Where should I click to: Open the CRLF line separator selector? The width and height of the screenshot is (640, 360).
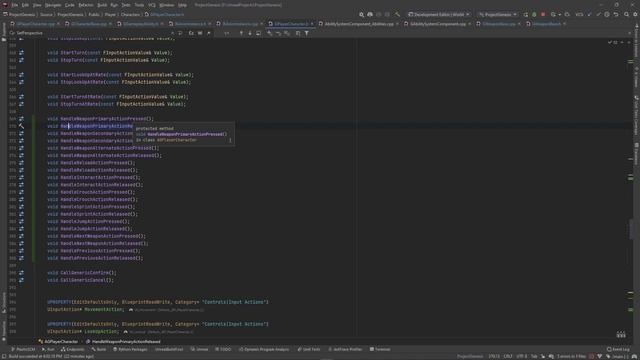508,356
